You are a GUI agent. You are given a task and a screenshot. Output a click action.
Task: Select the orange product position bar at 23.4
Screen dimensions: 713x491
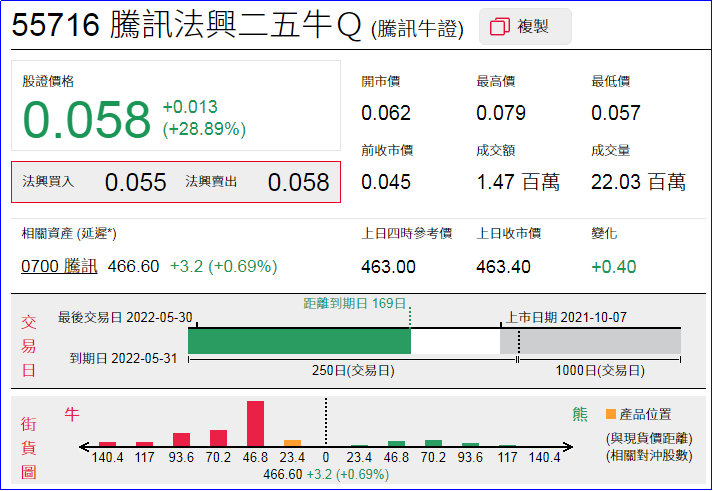click(292, 442)
